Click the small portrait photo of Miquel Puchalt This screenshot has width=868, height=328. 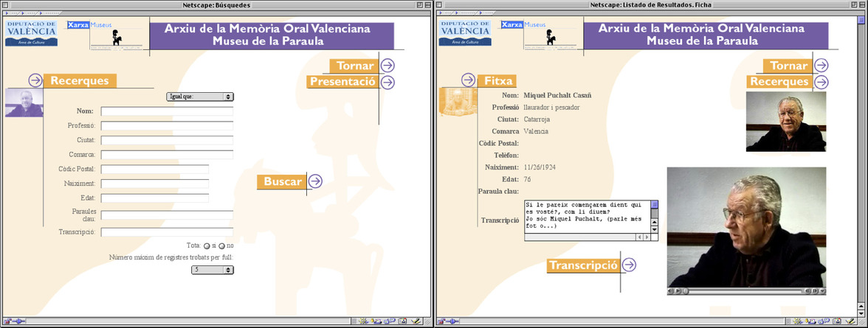click(x=786, y=121)
